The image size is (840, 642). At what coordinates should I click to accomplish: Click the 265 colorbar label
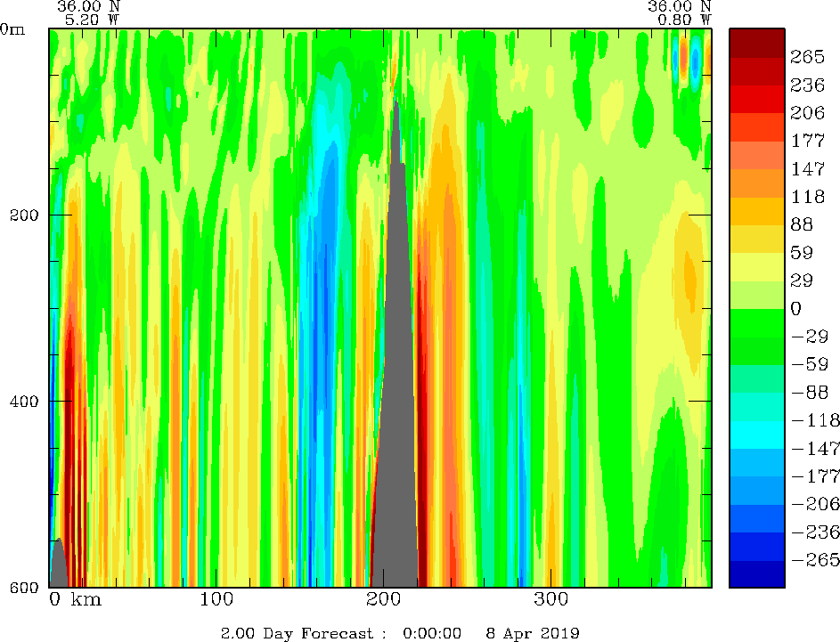[807, 57]
